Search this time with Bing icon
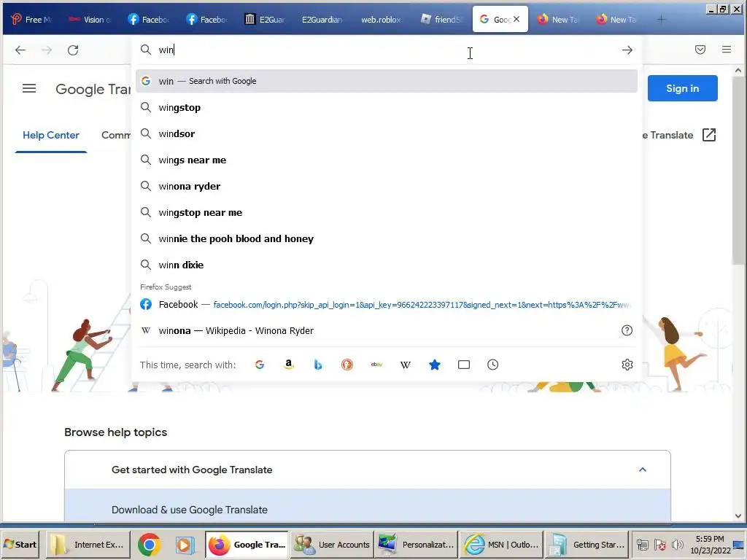 318,365
